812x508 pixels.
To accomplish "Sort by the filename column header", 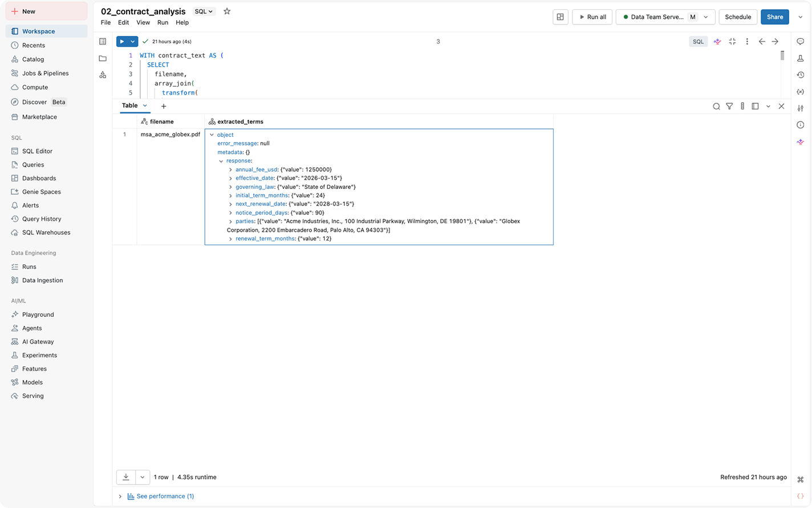I will [x=170, y=122].
